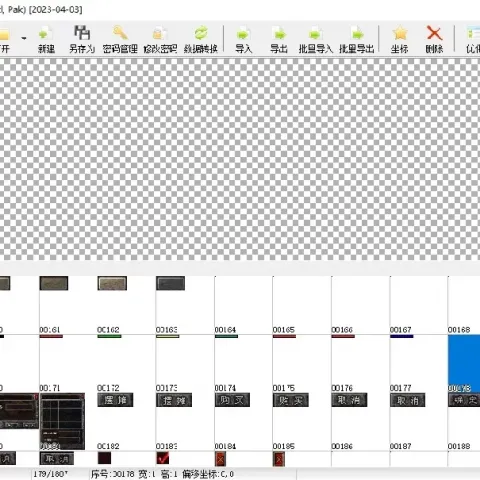Click the transparent checkerboard preview area

click(240, 159)
